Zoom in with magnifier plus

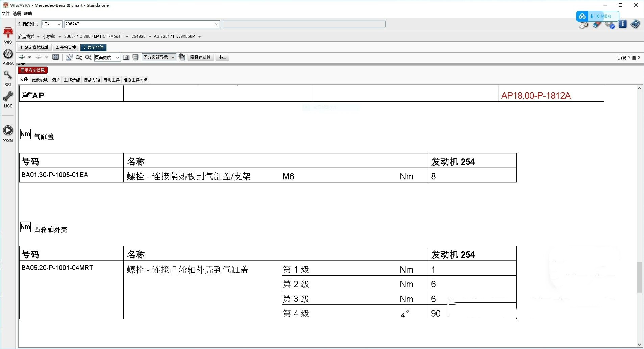(x=88, y=57)
